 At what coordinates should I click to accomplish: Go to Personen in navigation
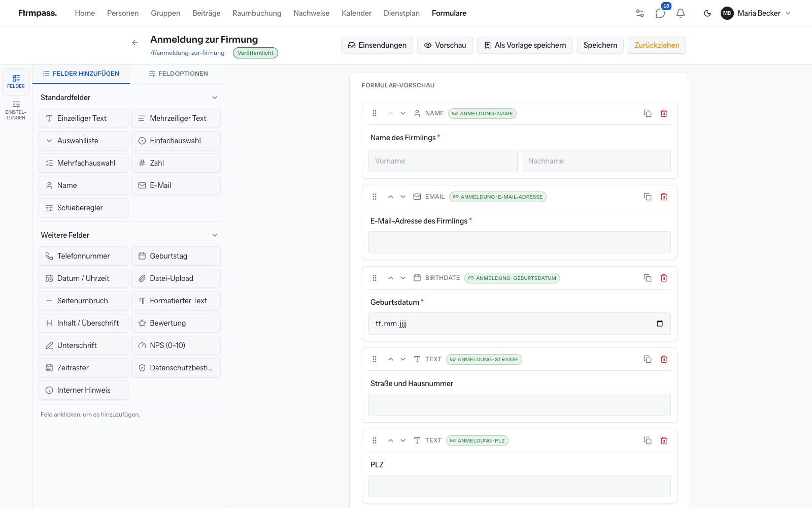[123, 13]
